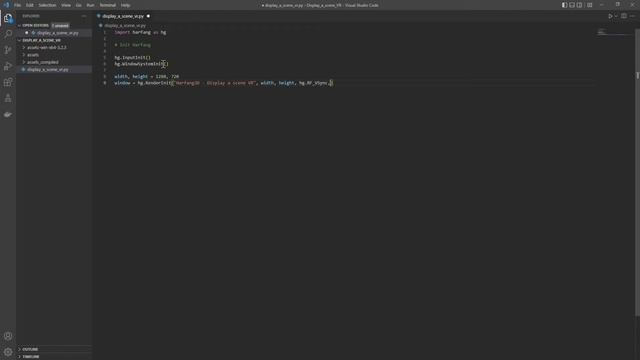Image resolution: width=640 pixels, height=360 pixels.
Task: Open the File menu
Action: 18,5
